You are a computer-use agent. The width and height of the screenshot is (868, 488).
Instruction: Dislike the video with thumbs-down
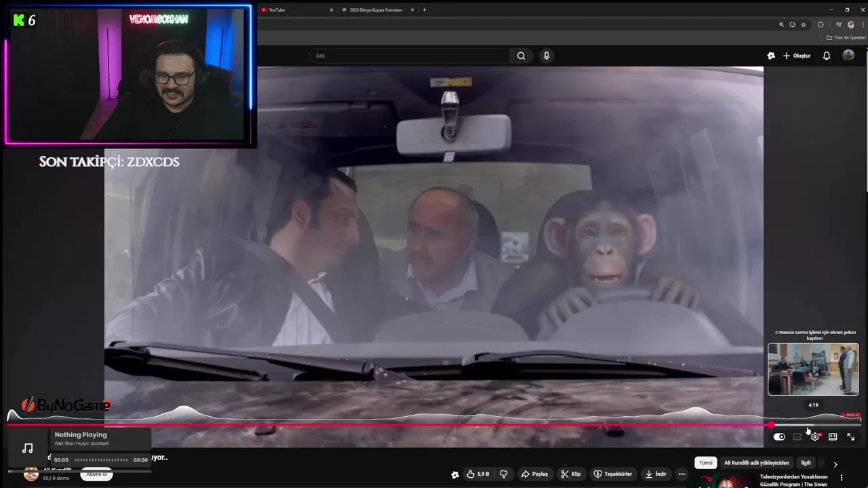(503, 474)
